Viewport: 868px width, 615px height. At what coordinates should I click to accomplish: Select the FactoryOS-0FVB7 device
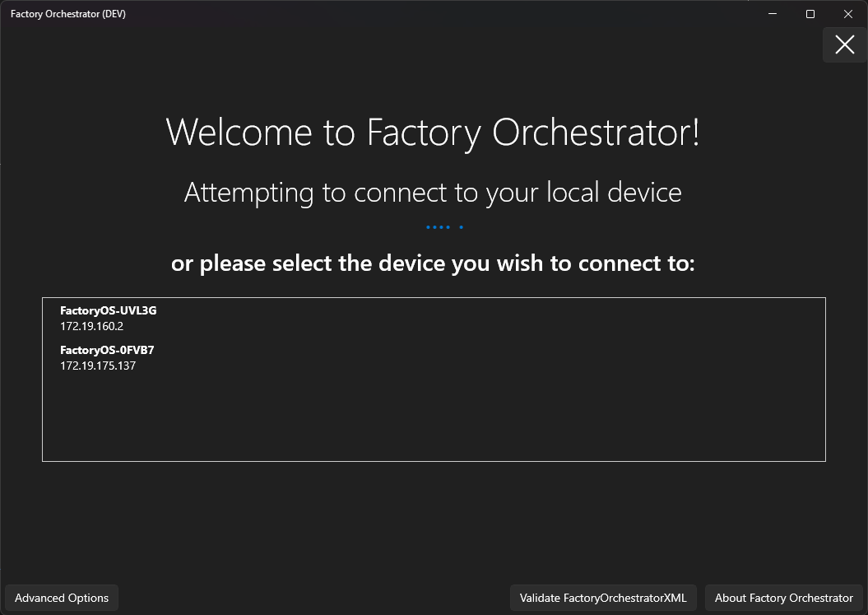pos(107,350)
